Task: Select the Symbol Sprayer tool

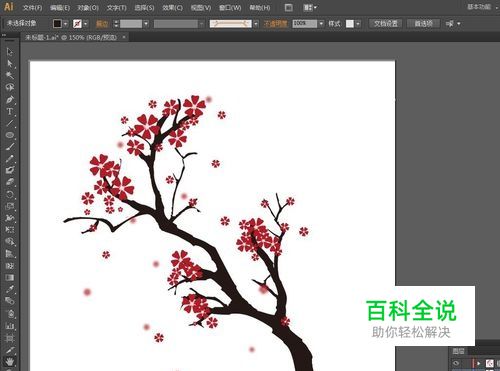Action: click(x=10, y=313)
